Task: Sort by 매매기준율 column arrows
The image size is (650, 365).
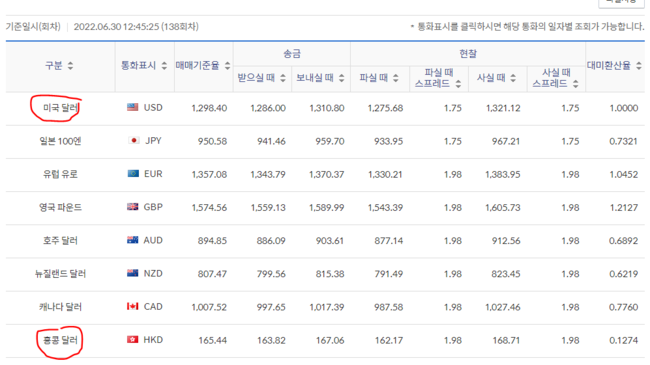Action: pyautogui.click(x=227, y=66)
